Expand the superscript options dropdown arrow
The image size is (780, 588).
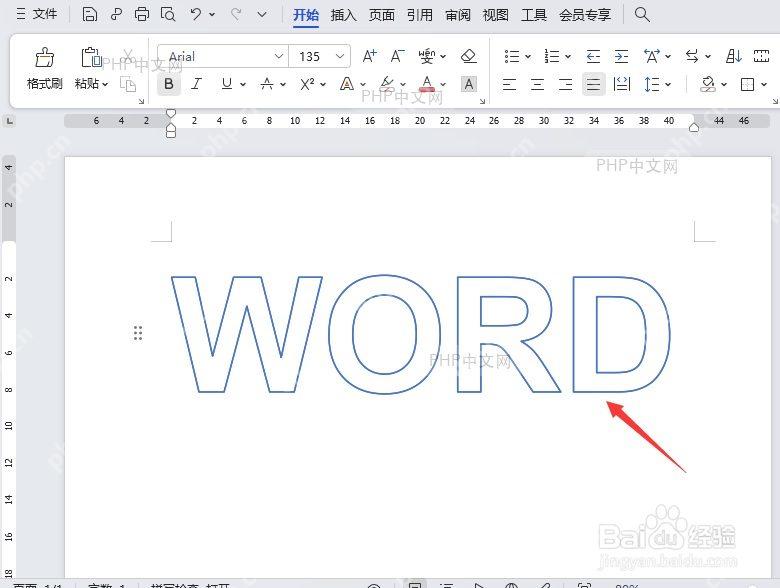tap(323, 85)
